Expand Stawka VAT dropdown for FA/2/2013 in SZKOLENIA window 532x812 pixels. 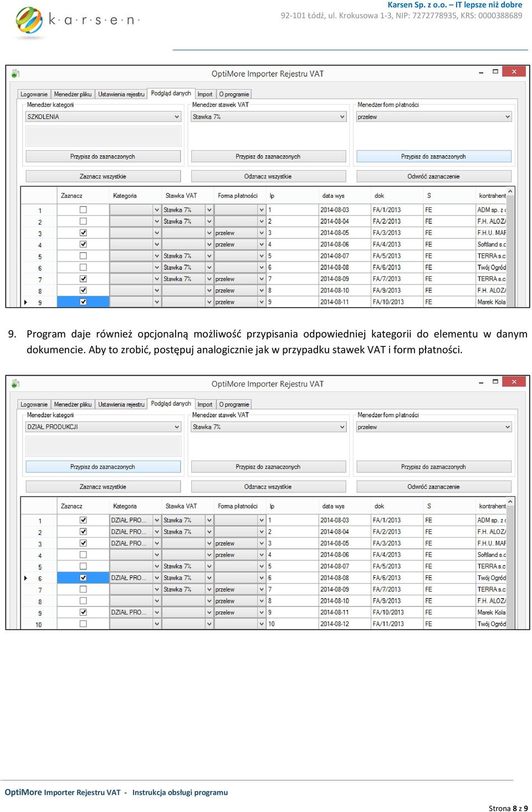pos(209,221)
